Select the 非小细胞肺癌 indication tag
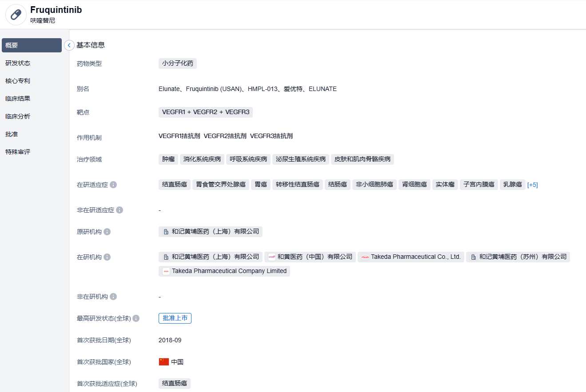Image resolution: width=586 pixels, height=392 pixels. (x=374, y=185)
